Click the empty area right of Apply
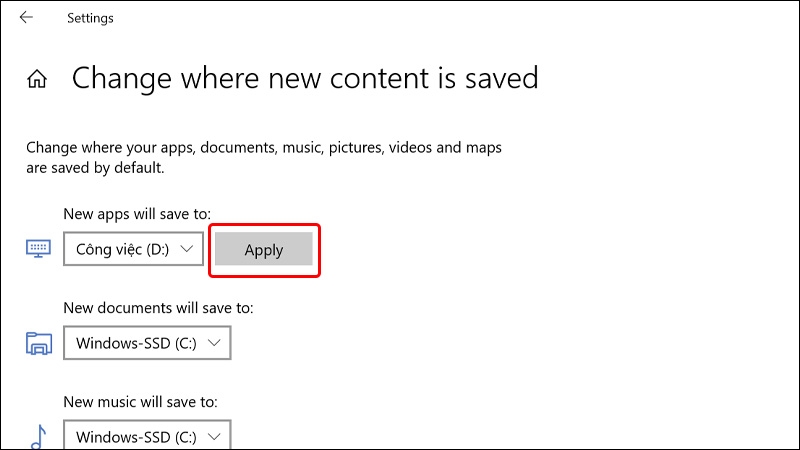 [x=510, y=249]
